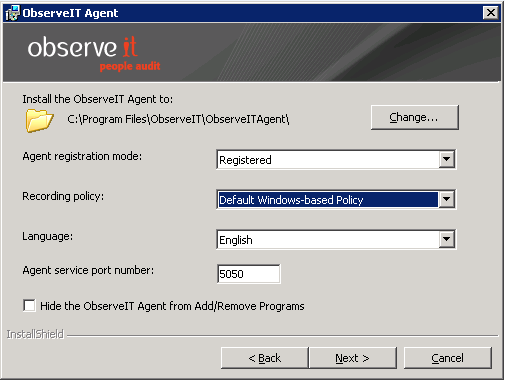Close the ObserveIT Agent dialog
505x381 pixels.
pos(491,13)
